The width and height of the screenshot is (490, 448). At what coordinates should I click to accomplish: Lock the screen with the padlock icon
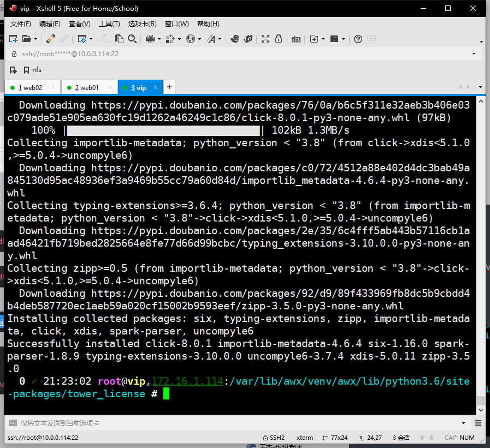279,39
